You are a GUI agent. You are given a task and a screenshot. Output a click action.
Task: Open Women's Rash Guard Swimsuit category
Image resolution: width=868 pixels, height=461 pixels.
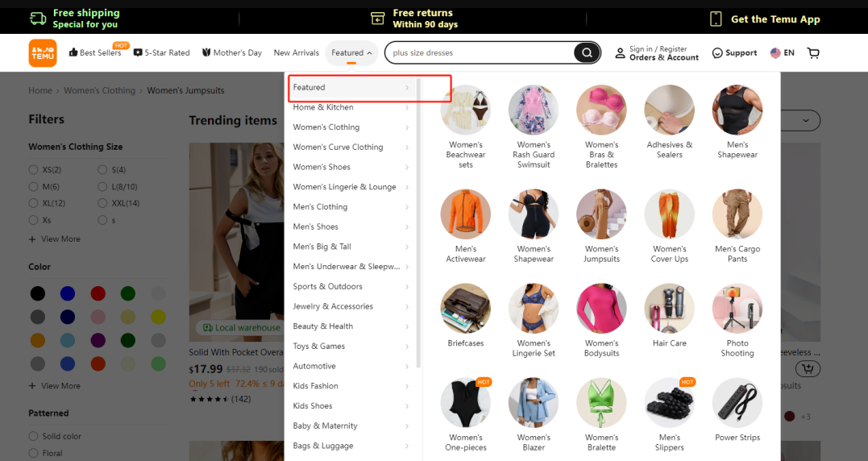point(534,127)
